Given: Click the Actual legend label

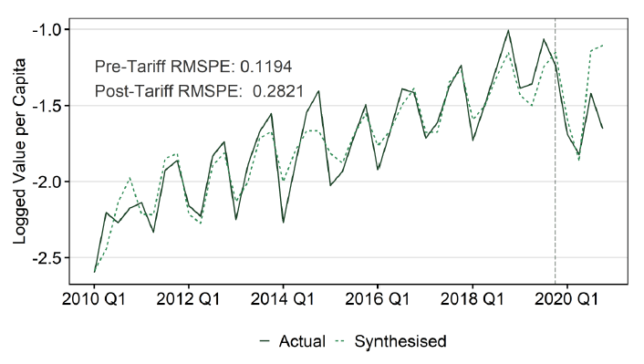Looking at the screenshot, I should click(302, 341).
